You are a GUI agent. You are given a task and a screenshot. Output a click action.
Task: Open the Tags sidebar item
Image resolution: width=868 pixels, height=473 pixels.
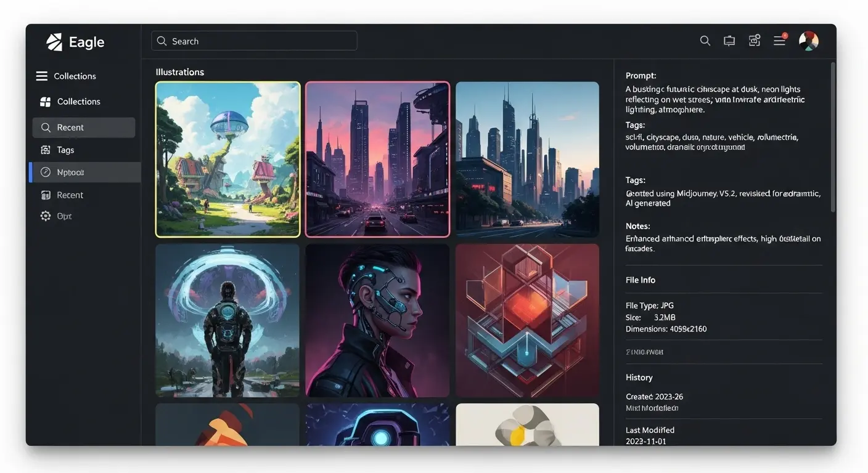pyautogui.click(x=65, y=150)
